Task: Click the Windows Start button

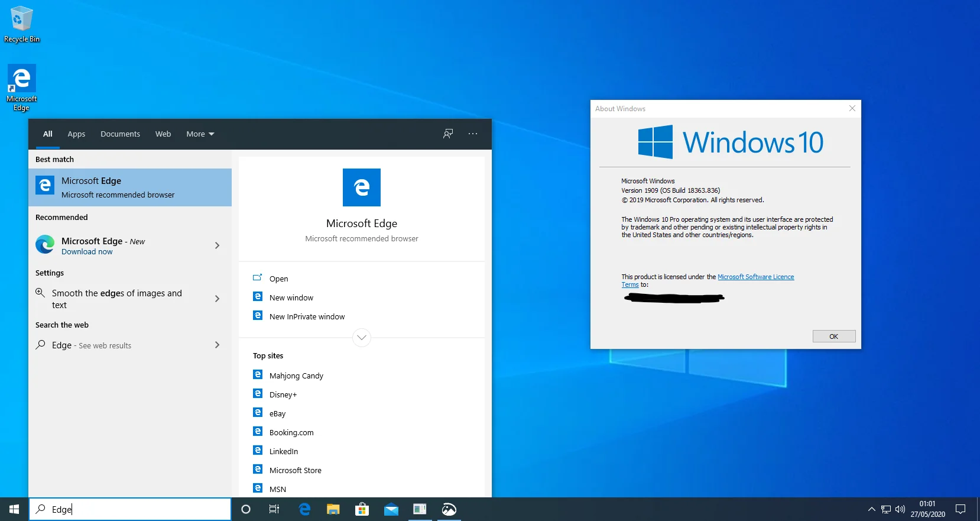Action: 14,509
